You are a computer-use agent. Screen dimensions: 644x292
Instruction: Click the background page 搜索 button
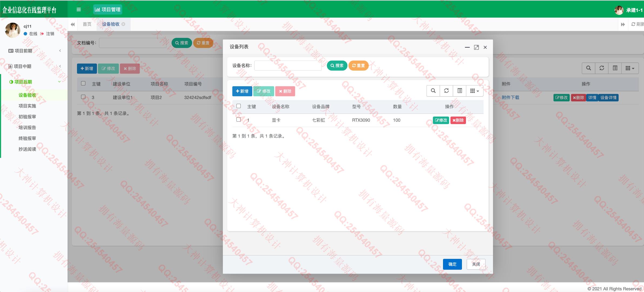182,43
